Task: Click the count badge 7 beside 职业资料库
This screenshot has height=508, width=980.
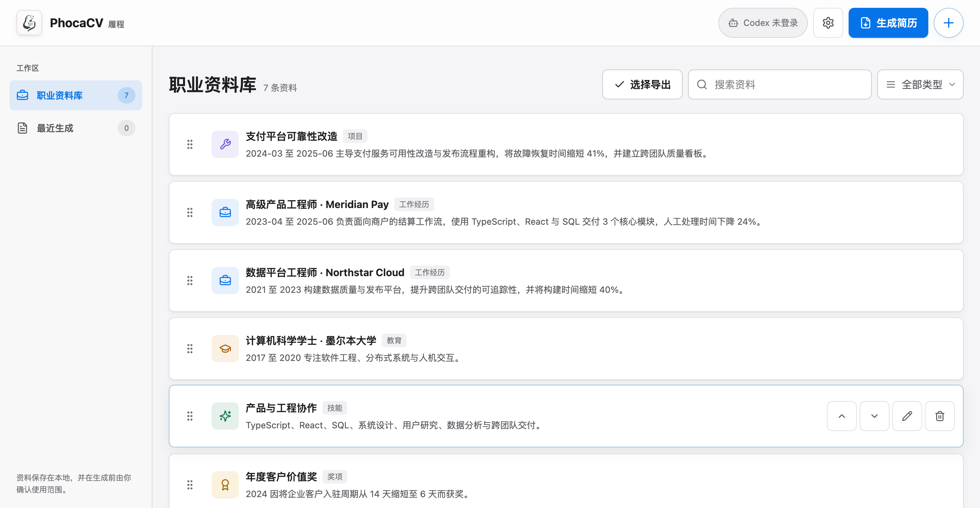Action: (126, 95)
